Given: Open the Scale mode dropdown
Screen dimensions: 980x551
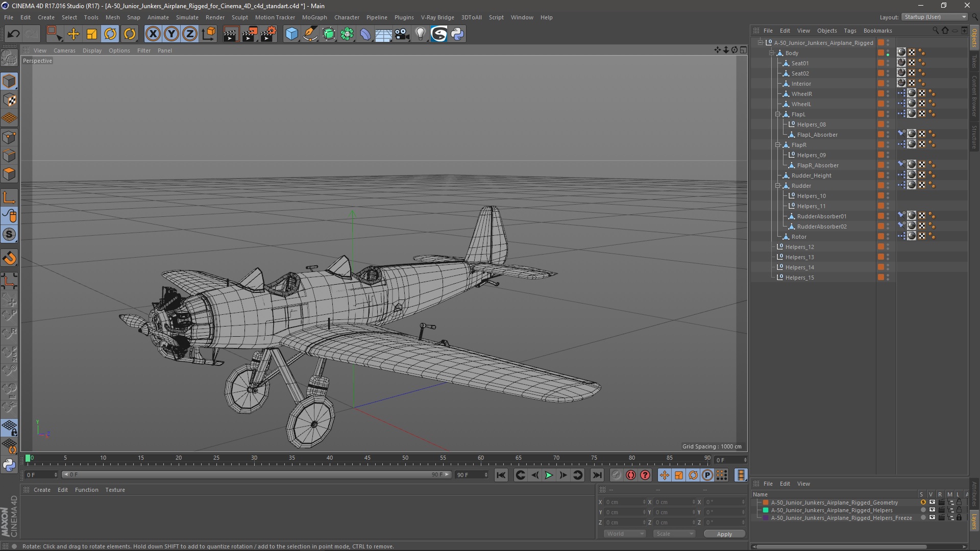Looking at the screenshot, I should [674, 534].
